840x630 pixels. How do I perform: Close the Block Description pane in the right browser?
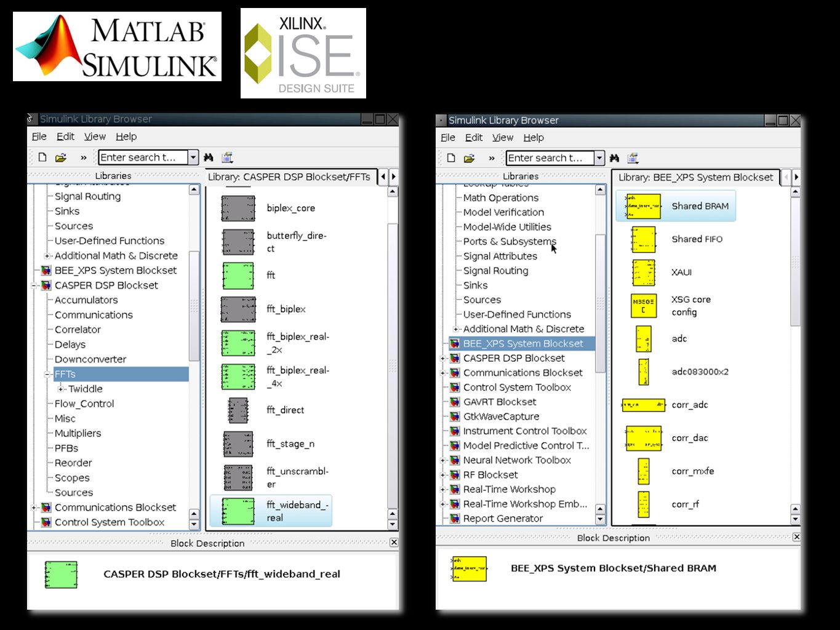(x=796, y=537)
